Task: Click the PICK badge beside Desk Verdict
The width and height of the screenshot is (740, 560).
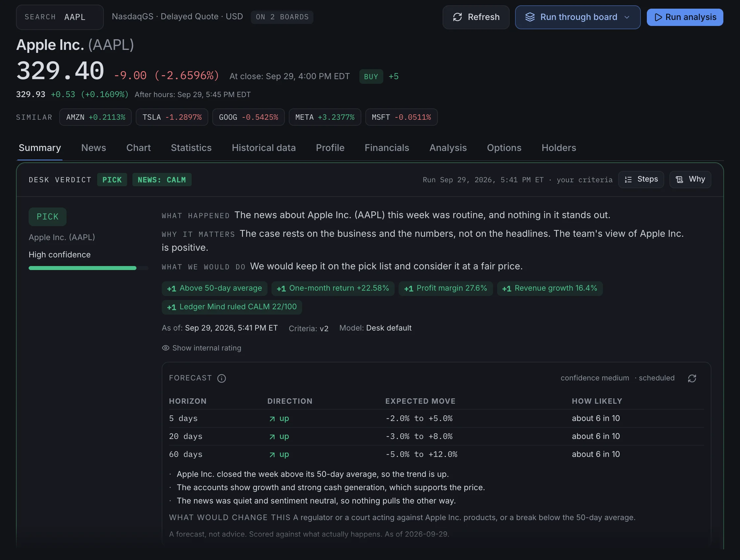Action: coord(112,180)
